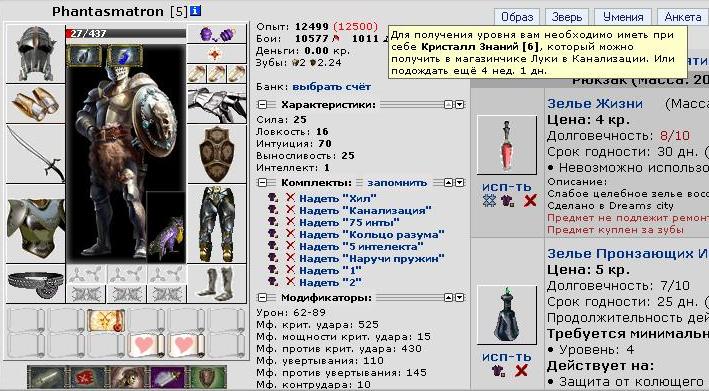The image size is (709, 391).
Task: Move the Характеристики section up with its arrow
Action: (x=448, y=105)
